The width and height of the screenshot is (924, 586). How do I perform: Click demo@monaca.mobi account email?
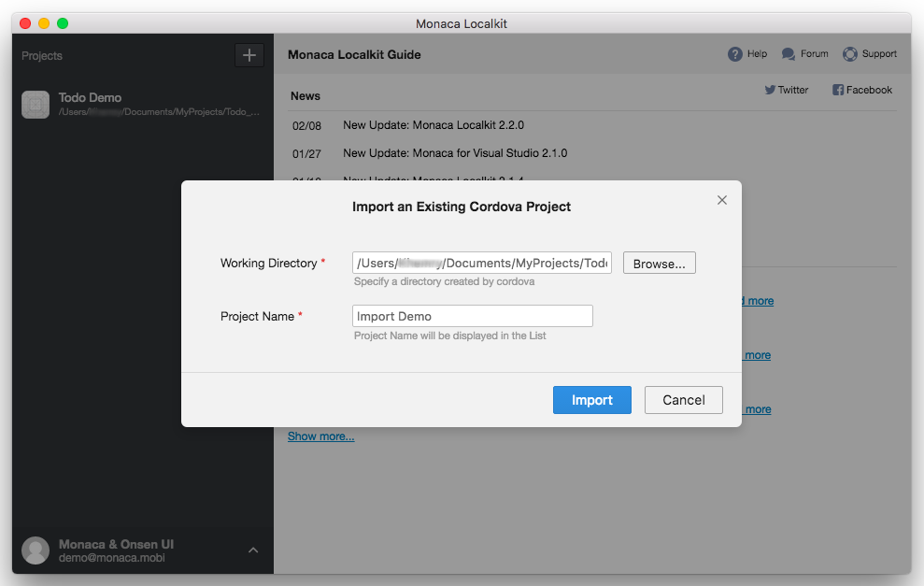(x=112, y=558)
